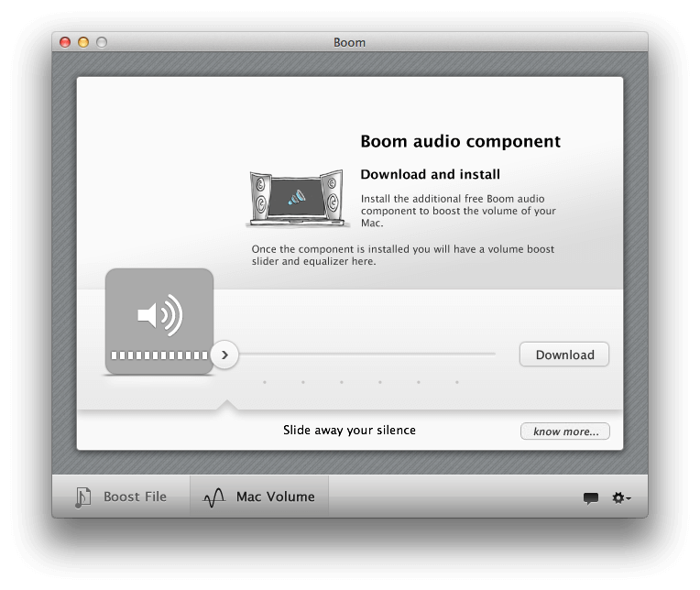
Task: Click the Mac Volume waveform icon
Action: tap(213, 497)
